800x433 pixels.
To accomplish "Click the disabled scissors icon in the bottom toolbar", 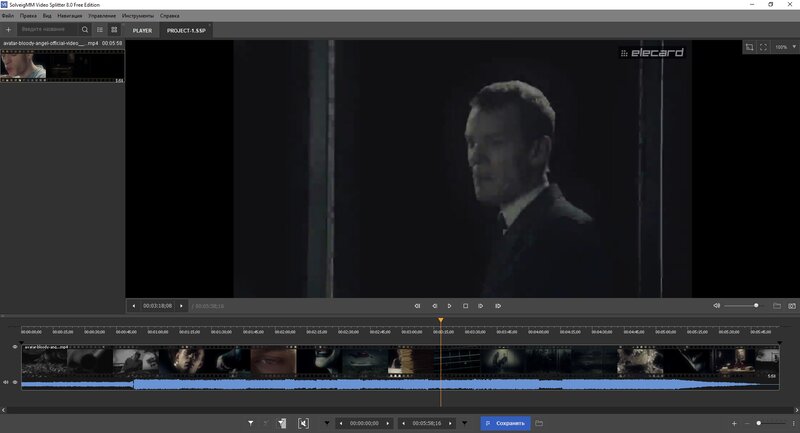I will click(266, 423).
